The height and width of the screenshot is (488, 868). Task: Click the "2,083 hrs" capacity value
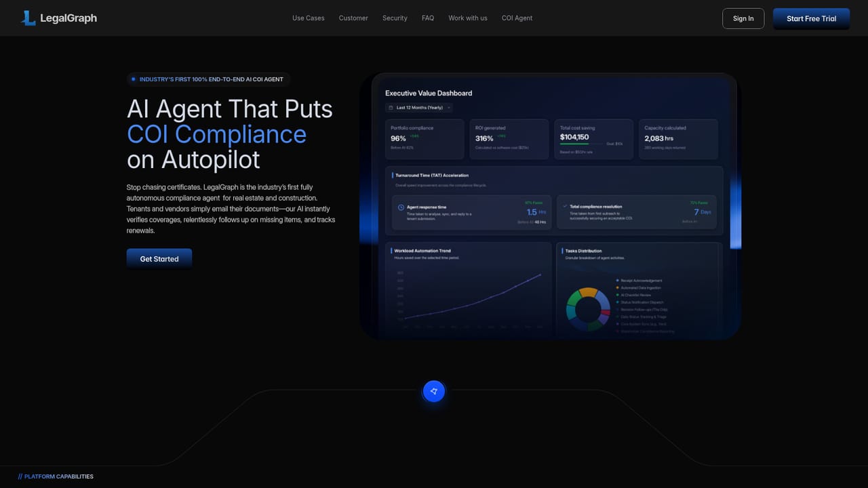click(658, 139)
